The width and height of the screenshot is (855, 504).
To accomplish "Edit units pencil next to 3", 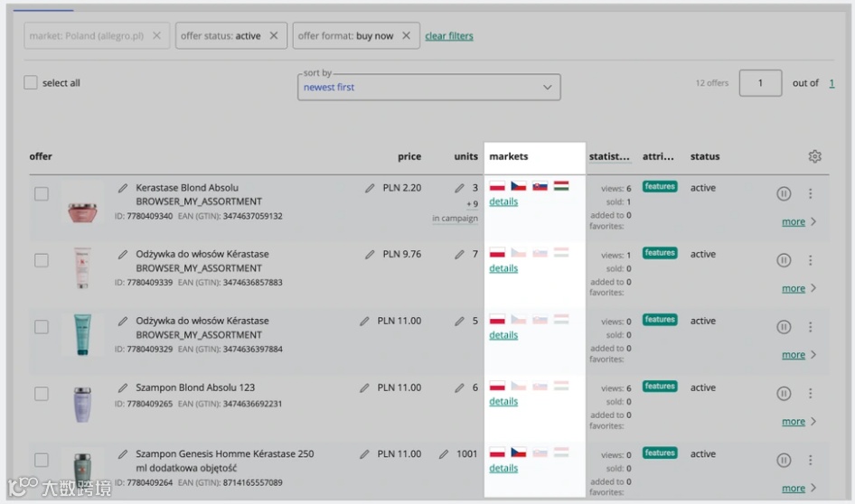I will click(459, 188).
